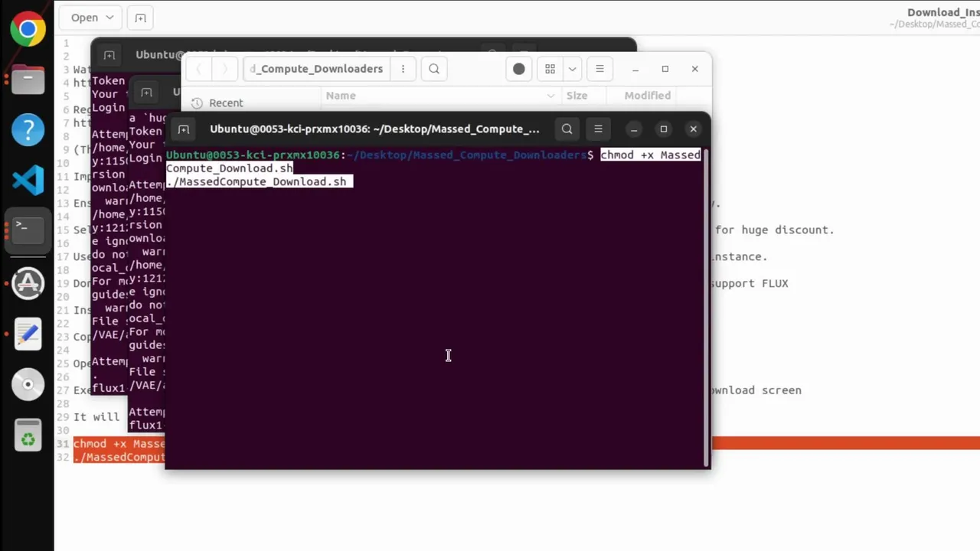Viewport: 980px width, 551px height.
Task: Click search icon in Files window
Action: pos(434,69)
